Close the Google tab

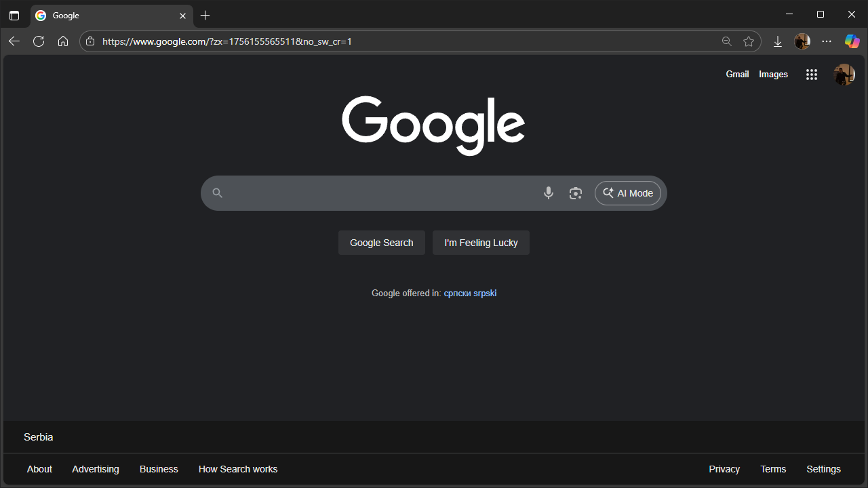[182, 16]
